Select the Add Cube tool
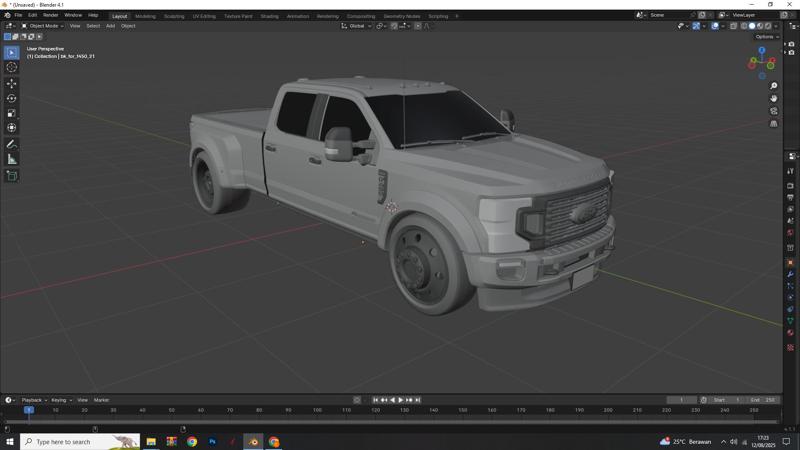The image size is (800, 450). (x=12, y=176)
